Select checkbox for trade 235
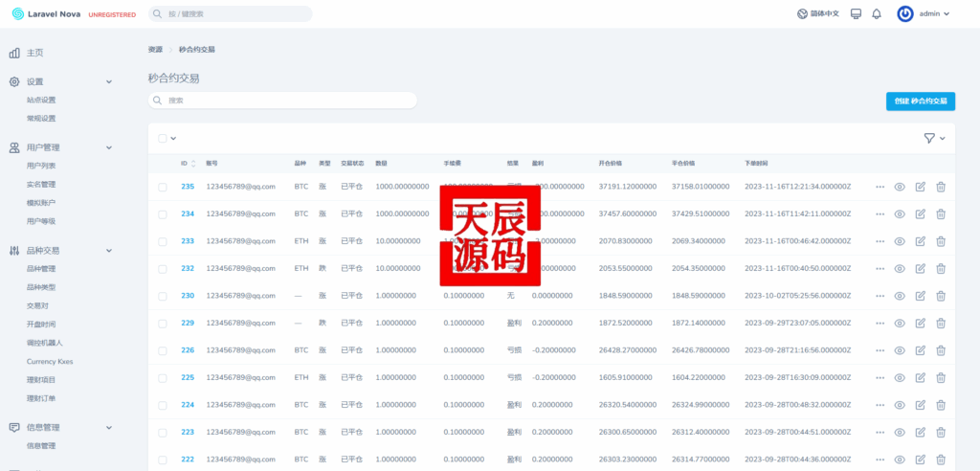 point(163,187)
